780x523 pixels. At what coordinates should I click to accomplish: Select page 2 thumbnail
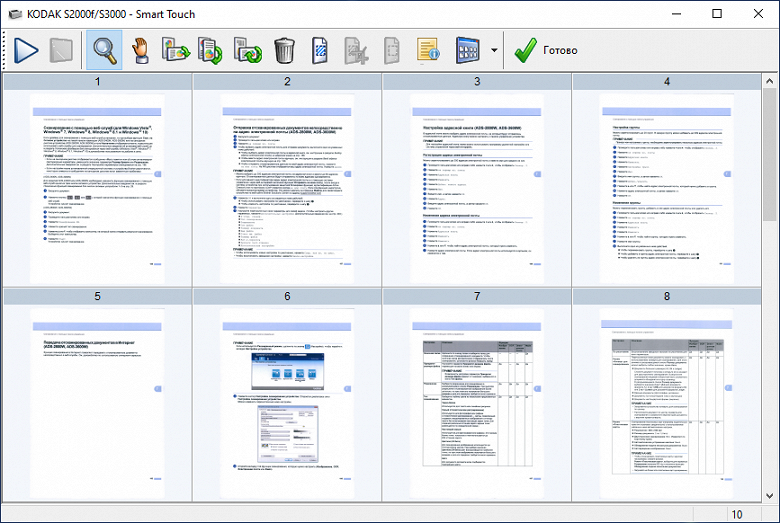coord(287,188)
